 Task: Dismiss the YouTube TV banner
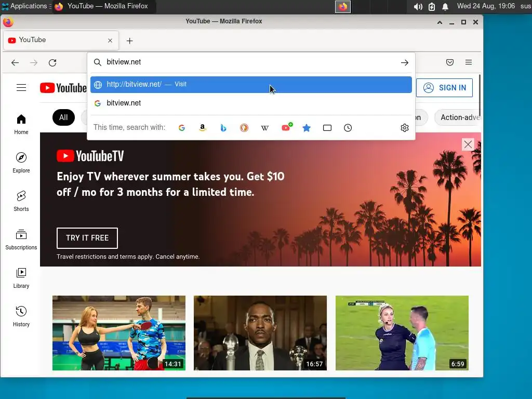point(468,144)
